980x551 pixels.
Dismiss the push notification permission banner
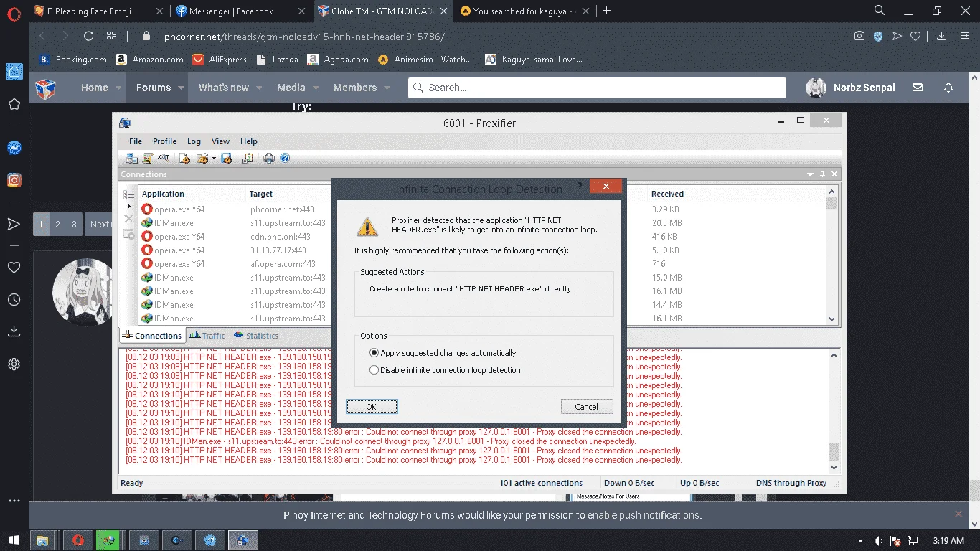coord(958,514)
